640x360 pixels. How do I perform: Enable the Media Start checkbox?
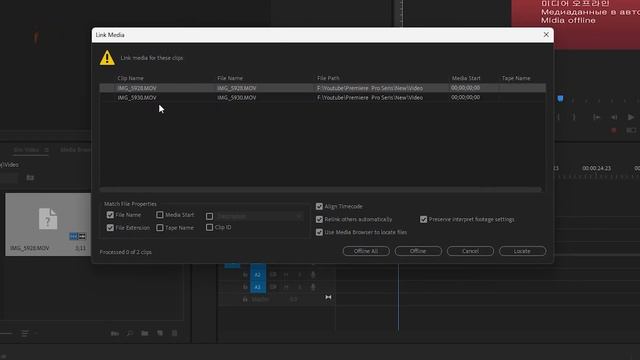coord(160,215)
